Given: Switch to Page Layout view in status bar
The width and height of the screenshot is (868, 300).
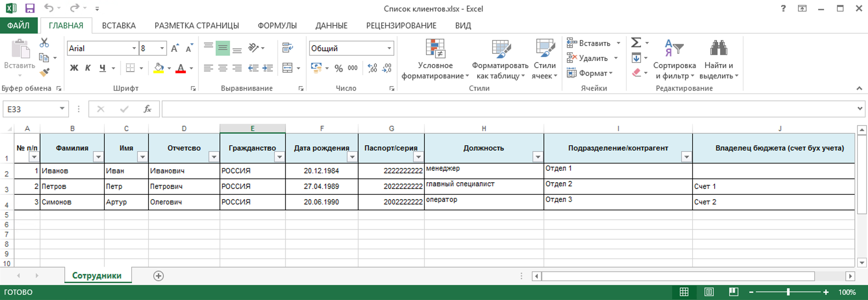Looking at the screenshot, I should (x=709, y=292).
